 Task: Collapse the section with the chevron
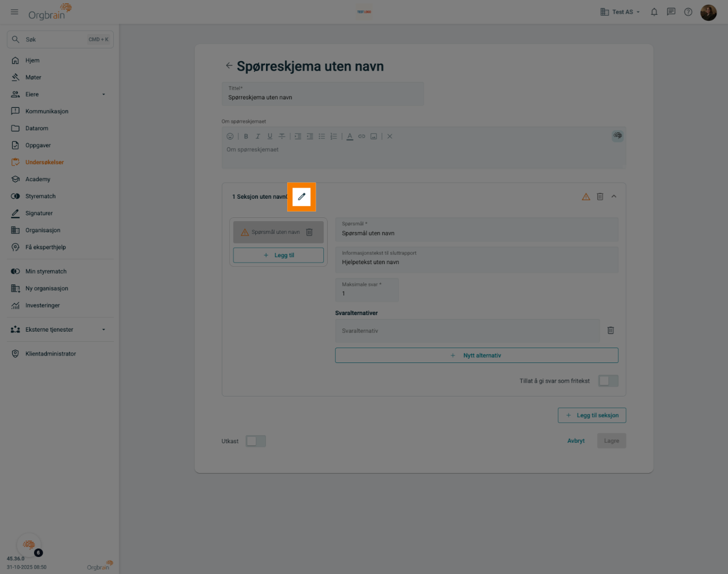pos(614,197)
